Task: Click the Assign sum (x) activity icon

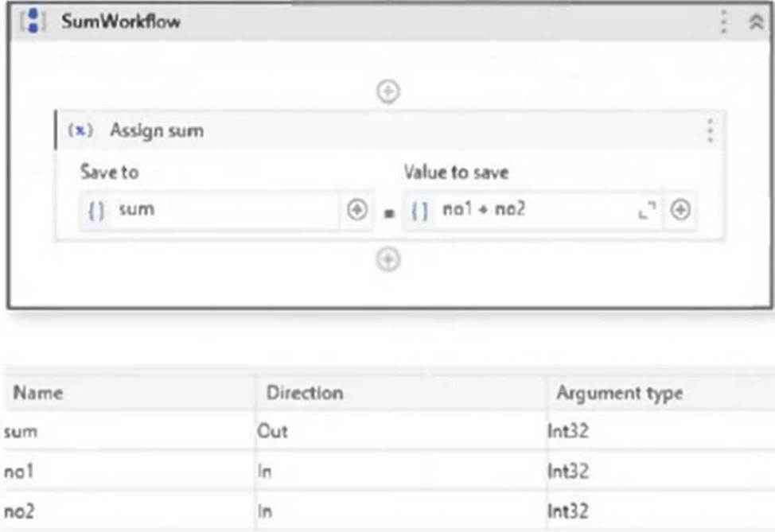Action: click(x=80, y=130)
